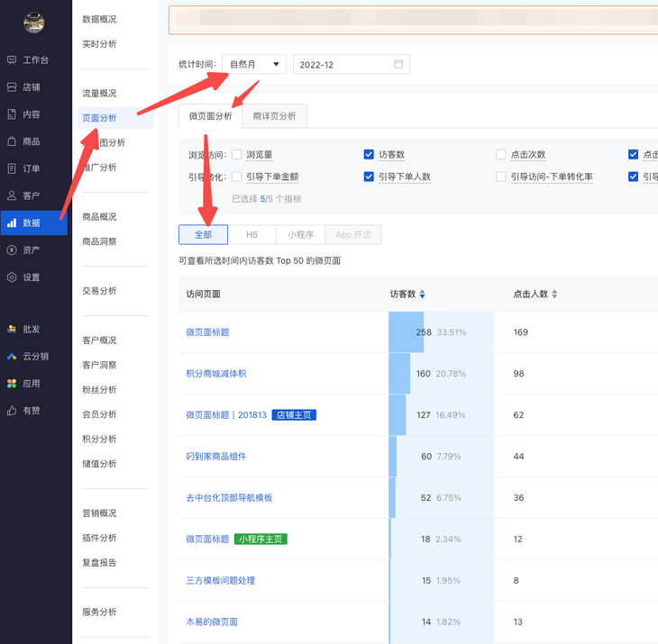Open the 自然月 period dropdown

click(x=253, y=64)
